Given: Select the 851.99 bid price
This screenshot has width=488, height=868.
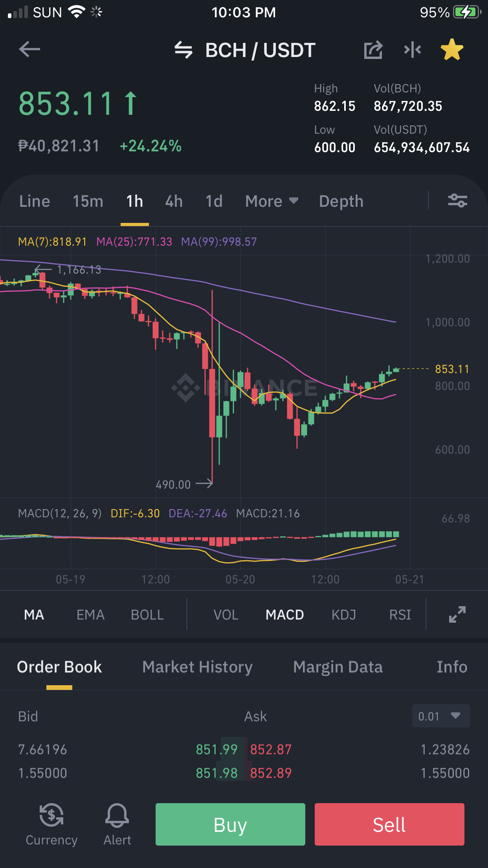Looking at the screenshot, I should point(217,750).
